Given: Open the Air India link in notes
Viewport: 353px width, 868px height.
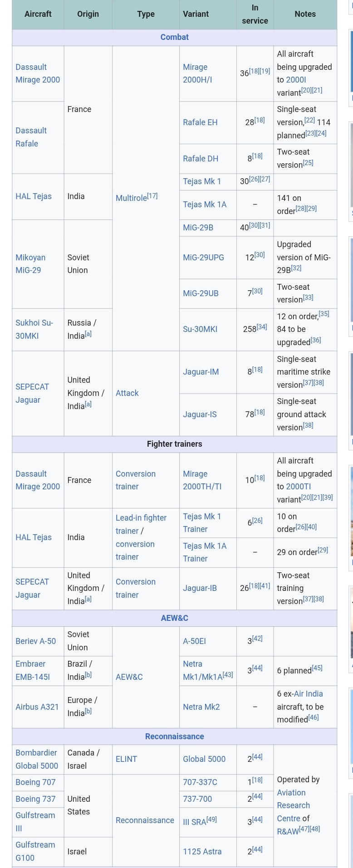Looking at the screenshot, I should [309, 694].
